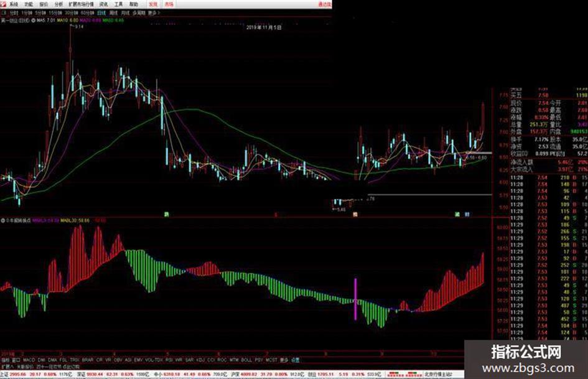Switch to the 60分钟 period tab

click(x=87, y=13)
